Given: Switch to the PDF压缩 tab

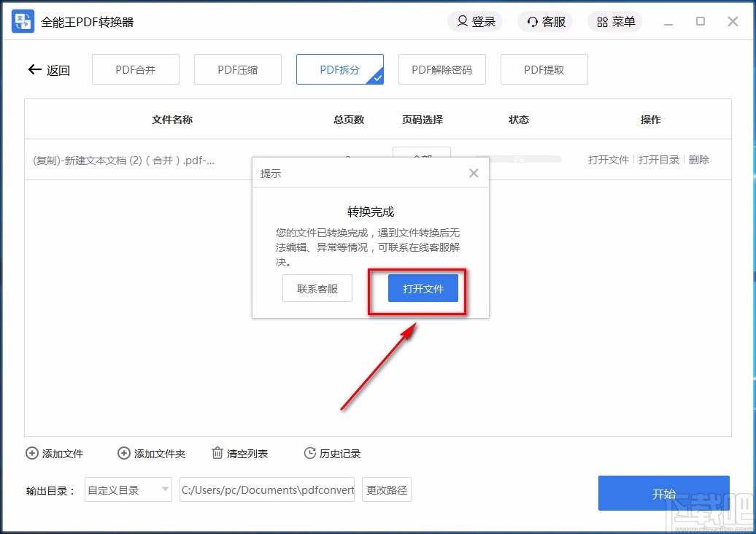Looking at the screenshot, I should [x=237, y=69].
